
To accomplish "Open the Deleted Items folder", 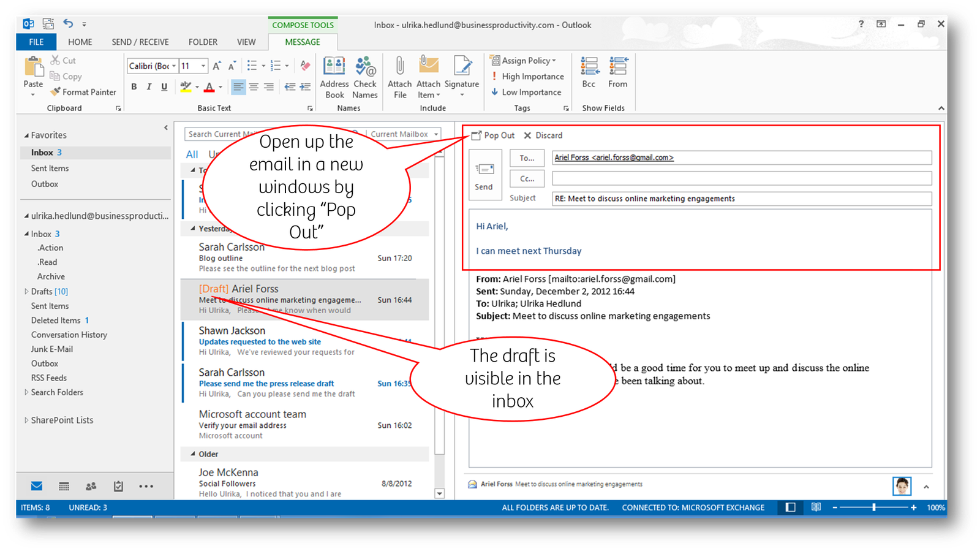I will coord(56,320).
